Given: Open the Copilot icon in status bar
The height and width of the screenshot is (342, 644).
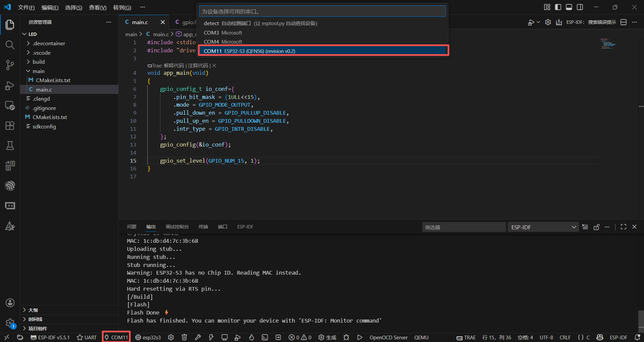Looking at the screenshot, I should 600,337.
